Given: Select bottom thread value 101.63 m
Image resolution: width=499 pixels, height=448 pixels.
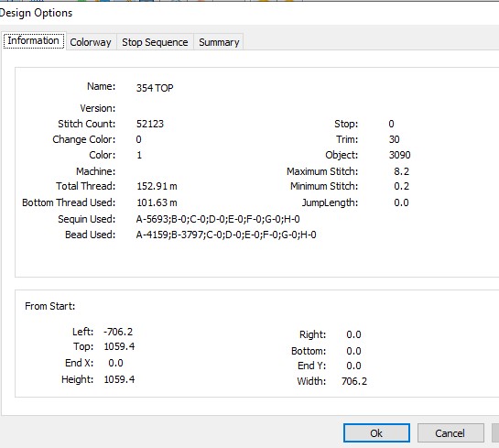Looking at the screenshot, I should click(x=157, y=202).
